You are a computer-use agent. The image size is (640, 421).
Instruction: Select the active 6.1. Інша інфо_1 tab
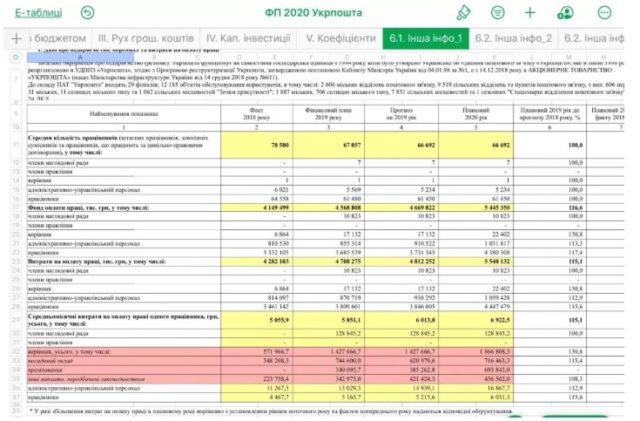click(425, 38)
